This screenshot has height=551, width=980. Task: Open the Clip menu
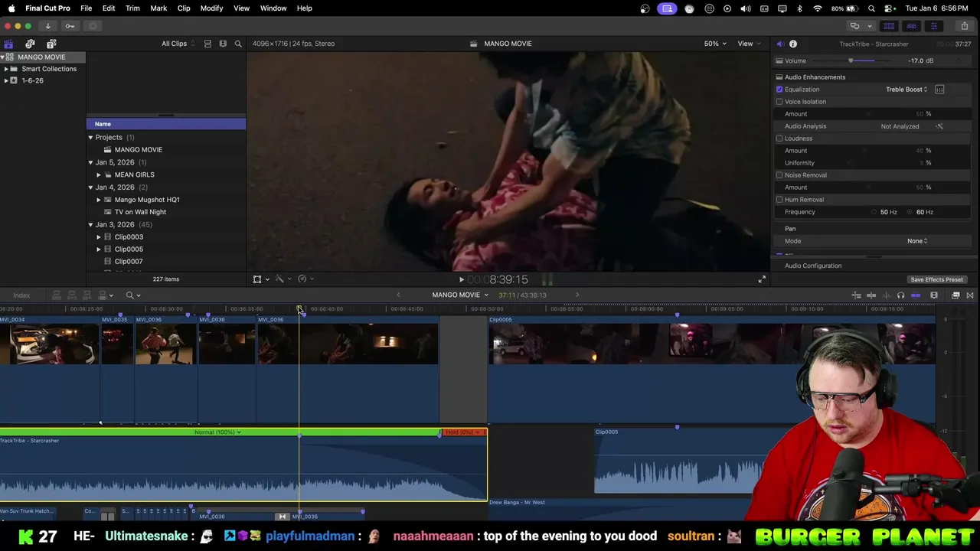[184, 8]
